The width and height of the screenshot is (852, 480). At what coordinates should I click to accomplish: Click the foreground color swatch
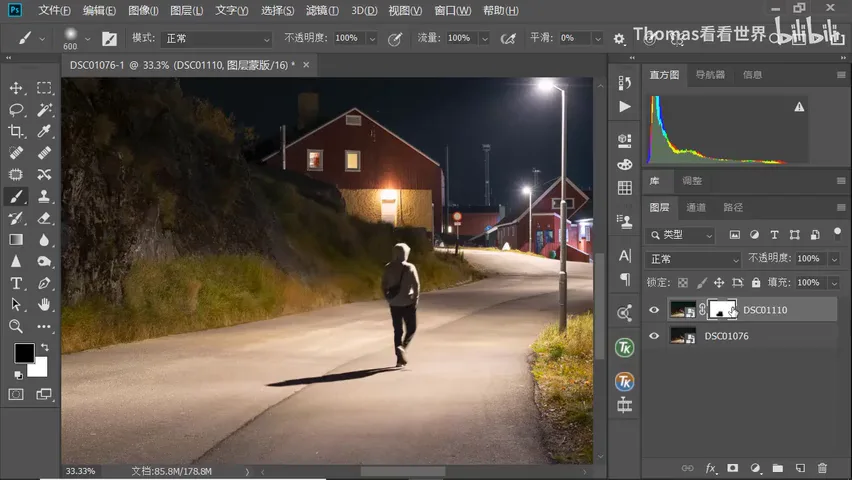24,353
